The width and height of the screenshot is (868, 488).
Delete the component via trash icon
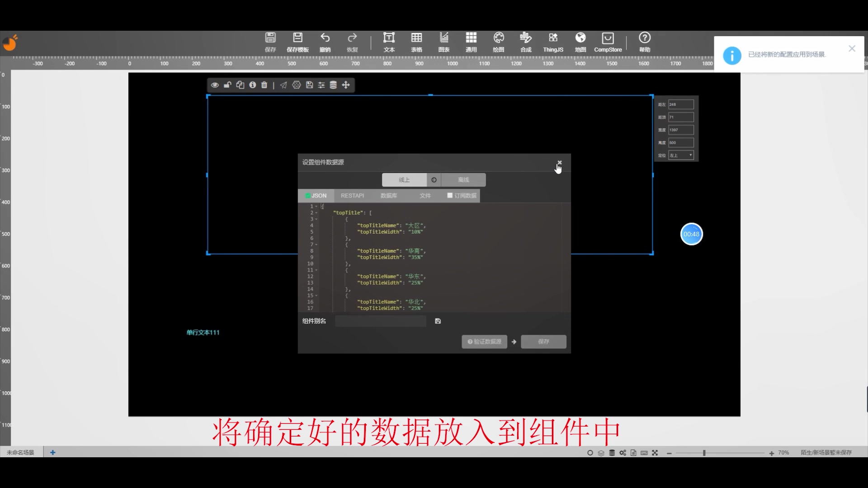264,85
